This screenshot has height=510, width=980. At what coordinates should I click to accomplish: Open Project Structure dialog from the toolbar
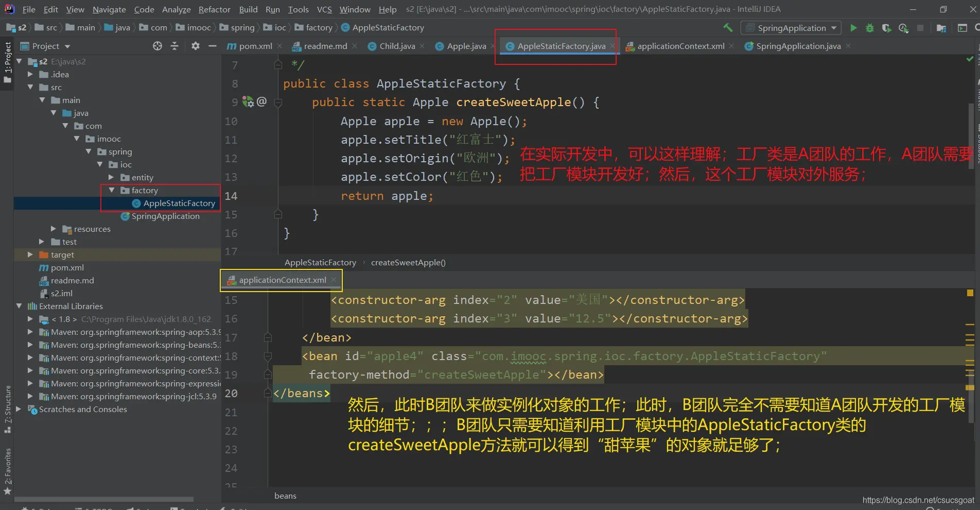(x=941, y=28)
